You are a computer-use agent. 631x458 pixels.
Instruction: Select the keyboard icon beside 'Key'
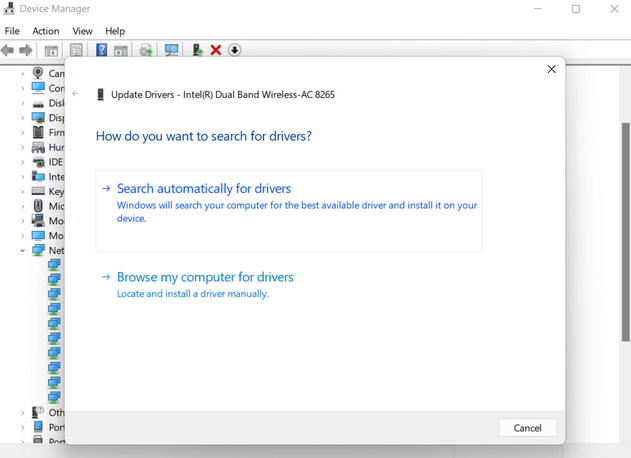click(38, 191)
